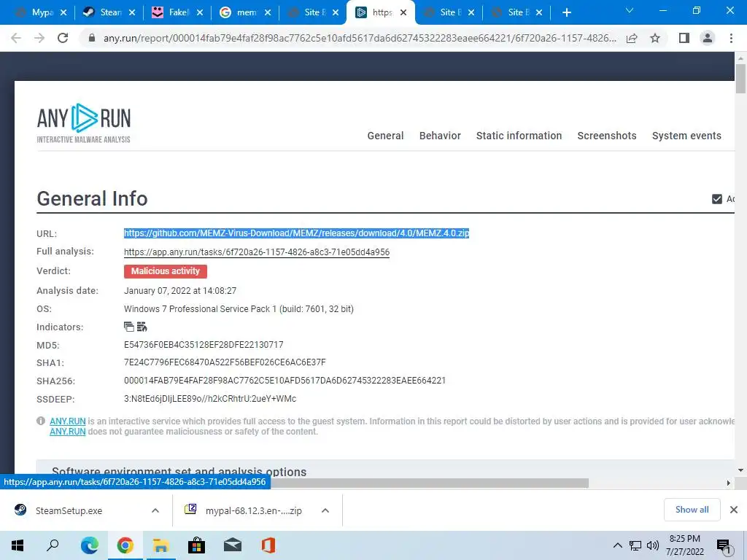Open Office app from taskbar
Screen dimensions: 747x560
pyautogui.click(x=268, y=545)
